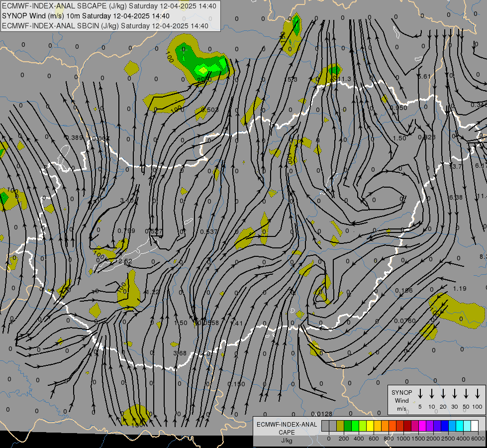Viewport: 487px width, 448px height.
Task: Click the '0.389' station value on map
Action: click(x=74, y=138)
